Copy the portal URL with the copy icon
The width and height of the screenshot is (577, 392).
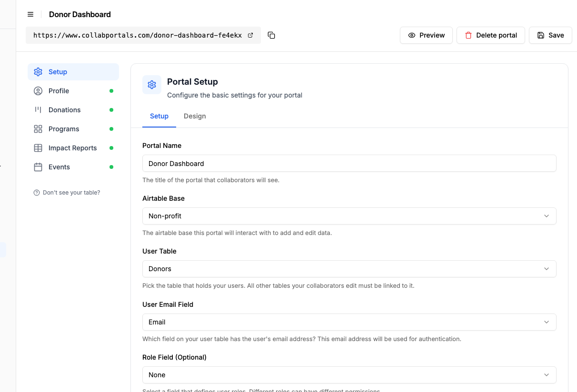coord(271,35)
